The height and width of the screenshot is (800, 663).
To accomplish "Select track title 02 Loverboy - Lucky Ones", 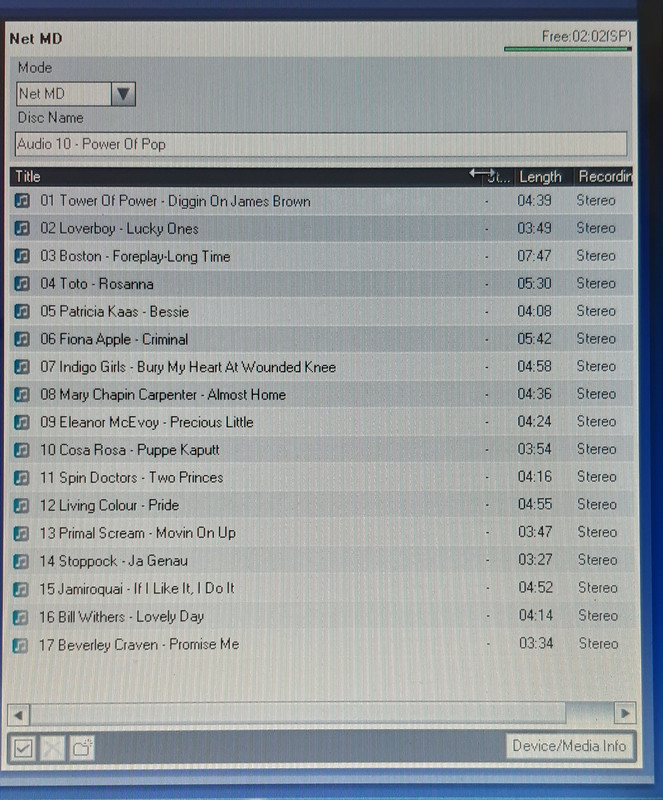I will coord(119,228).
